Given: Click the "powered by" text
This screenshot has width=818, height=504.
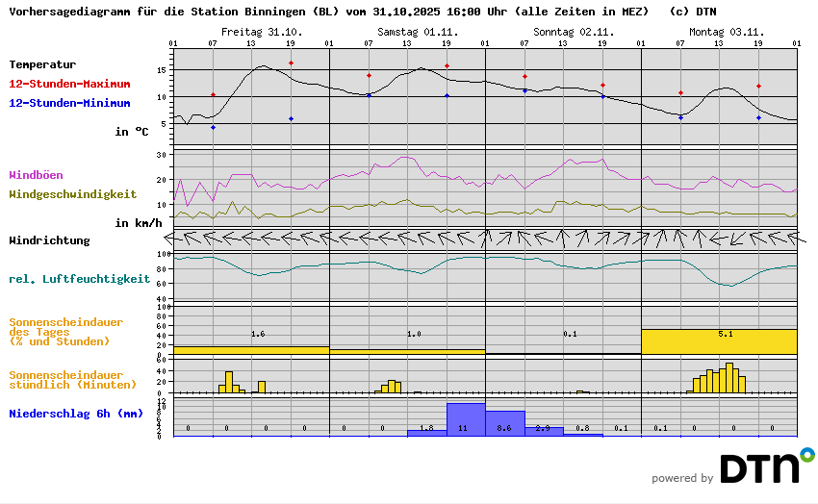Looking at the screenshot, I should coord(682,478).
